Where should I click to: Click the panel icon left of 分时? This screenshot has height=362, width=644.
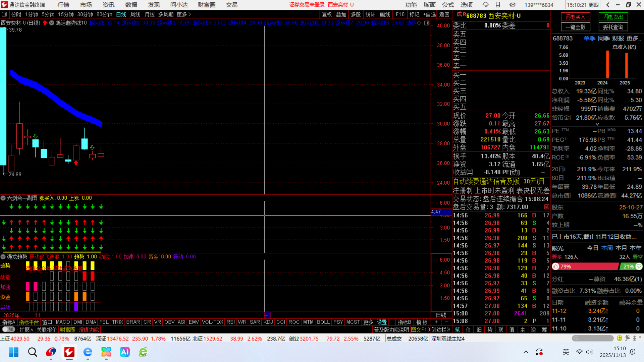tap(4, 14)
